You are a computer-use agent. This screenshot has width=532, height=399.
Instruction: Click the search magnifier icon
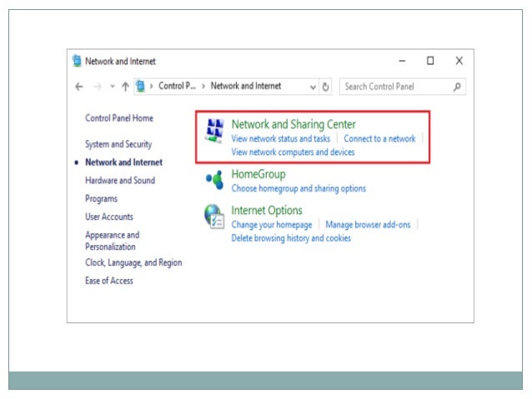[x=457, y=87]
